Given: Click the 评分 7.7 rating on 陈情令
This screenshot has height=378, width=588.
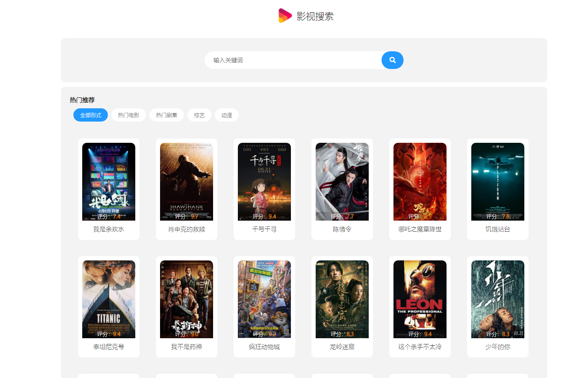Looking at the screenshot, I should click(x=342, y=217).
